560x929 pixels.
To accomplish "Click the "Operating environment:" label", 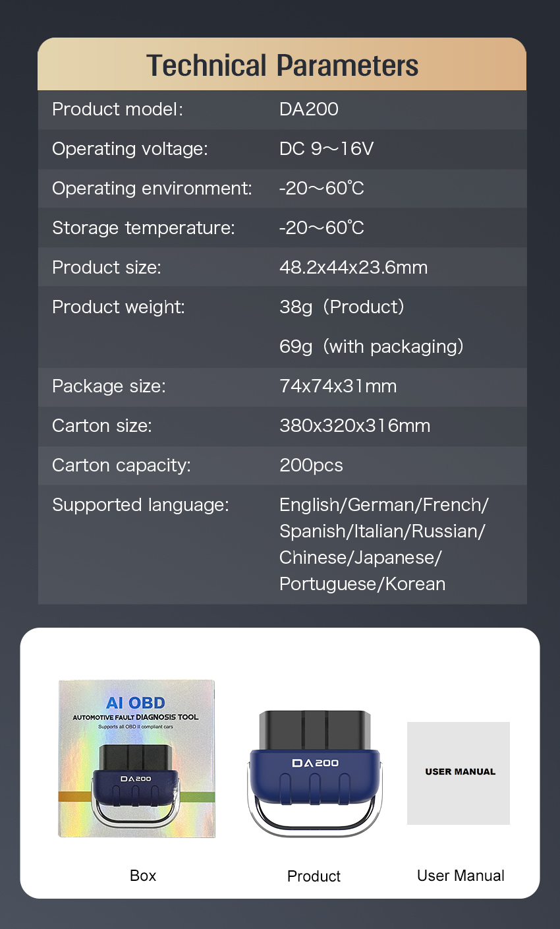I will point(152,189).
